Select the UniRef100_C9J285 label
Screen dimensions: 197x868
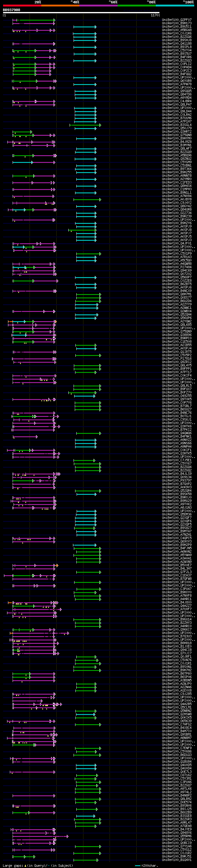pos(177,694)
